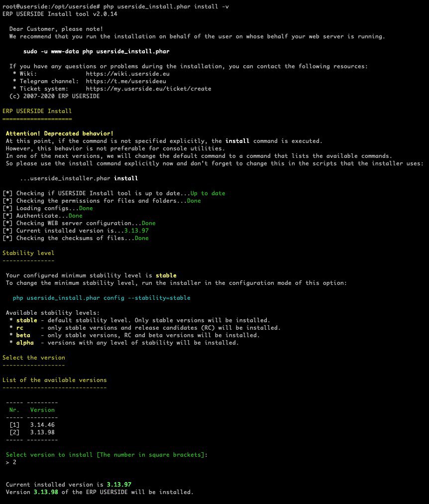Click version row [1] 3.14.46
The width and height of the screenshot is (429, 504).
(x=32, y=425)
